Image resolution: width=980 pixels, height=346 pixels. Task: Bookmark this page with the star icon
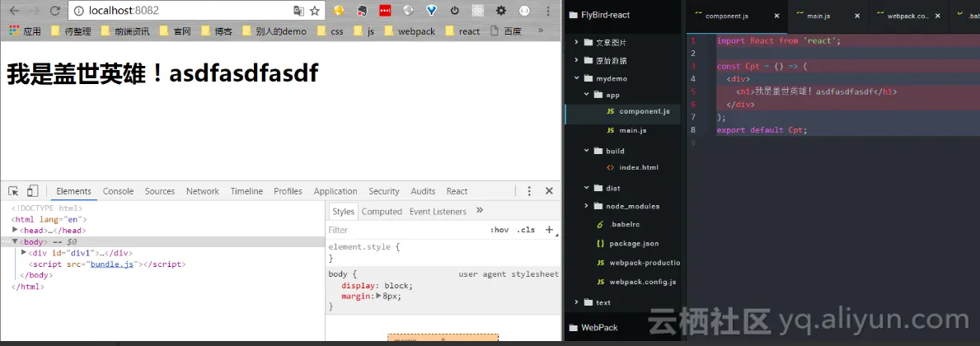(x=314, y=11)
